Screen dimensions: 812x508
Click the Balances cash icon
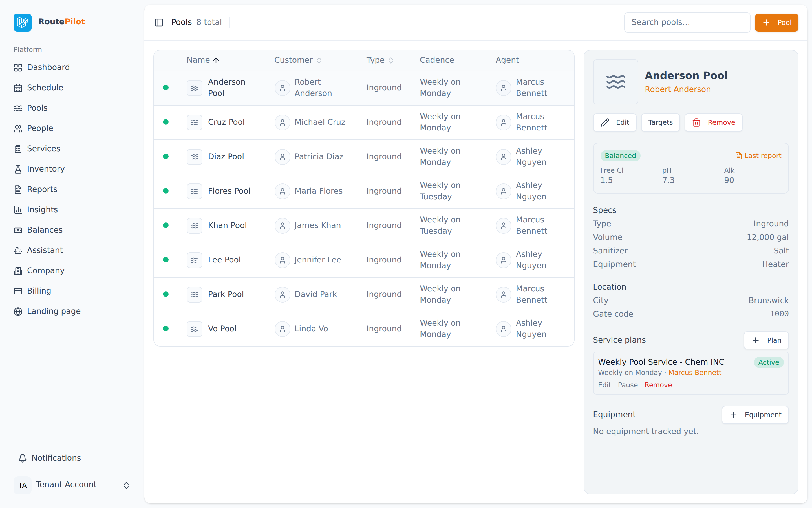[x=18, y=230]
